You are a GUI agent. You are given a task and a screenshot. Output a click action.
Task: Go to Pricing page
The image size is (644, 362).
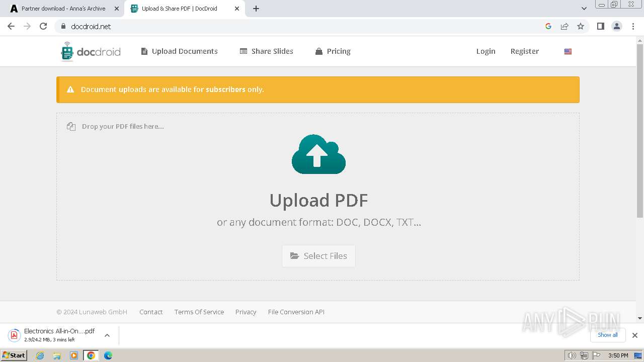click(x=333, y=51)
